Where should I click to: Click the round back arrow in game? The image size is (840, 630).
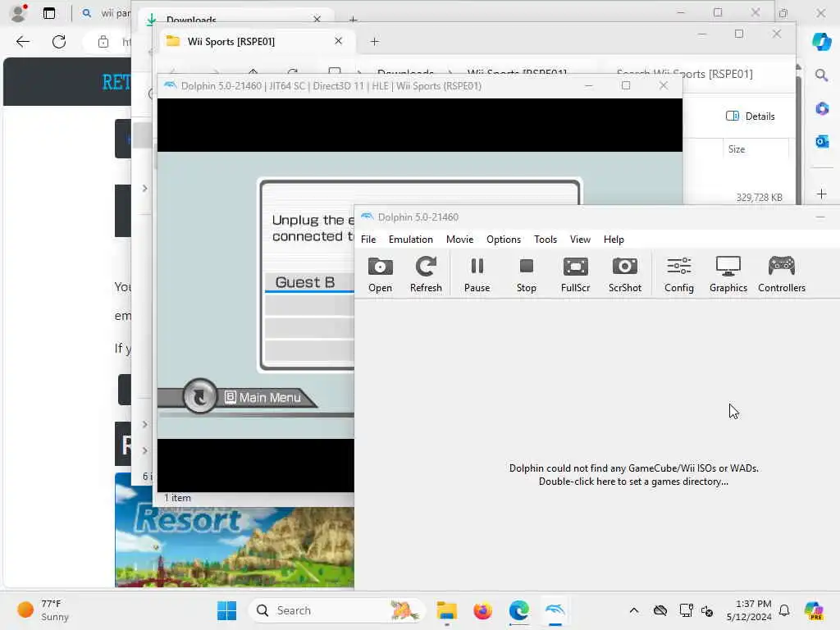coord(200,396)
